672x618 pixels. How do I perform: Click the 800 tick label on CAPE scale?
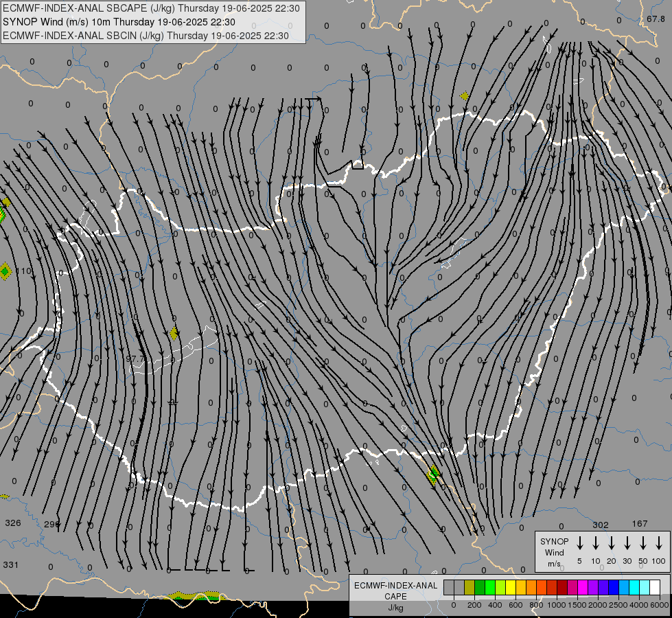536,605
